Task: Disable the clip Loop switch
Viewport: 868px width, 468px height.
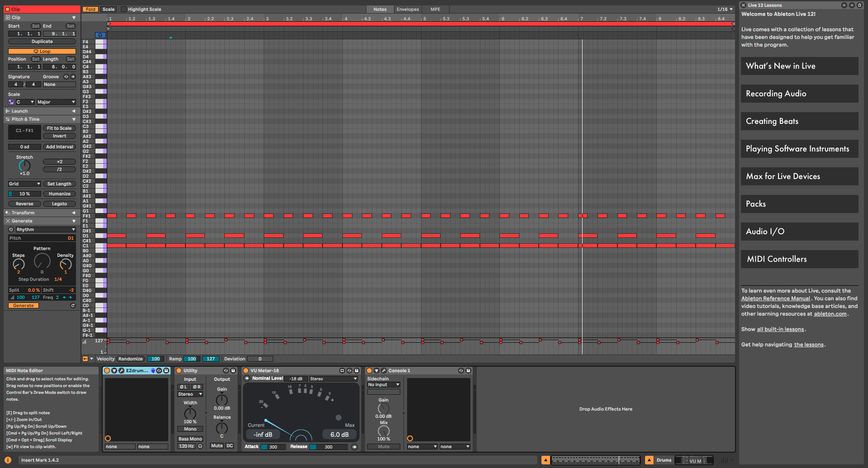Action: coord(42,52)
